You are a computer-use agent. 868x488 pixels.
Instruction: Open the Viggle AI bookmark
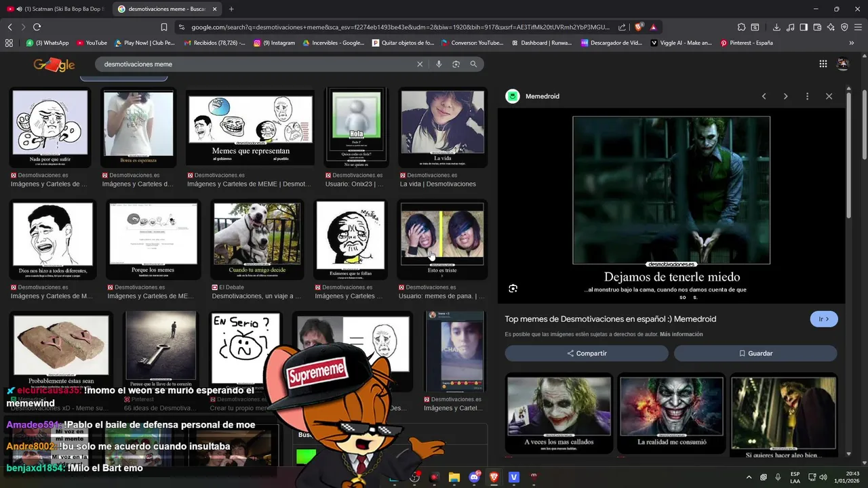[x=682, y=43]
